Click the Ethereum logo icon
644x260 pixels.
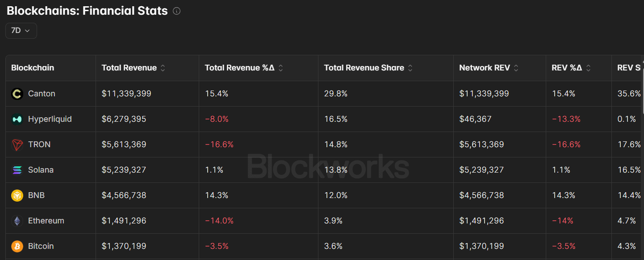pos(17,221)
